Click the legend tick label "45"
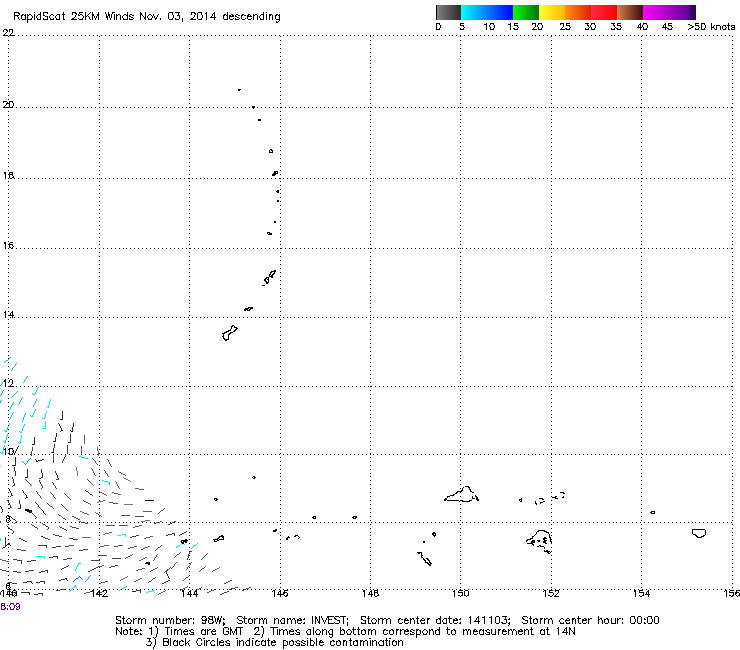740x650 pixels. coord(667,27)
